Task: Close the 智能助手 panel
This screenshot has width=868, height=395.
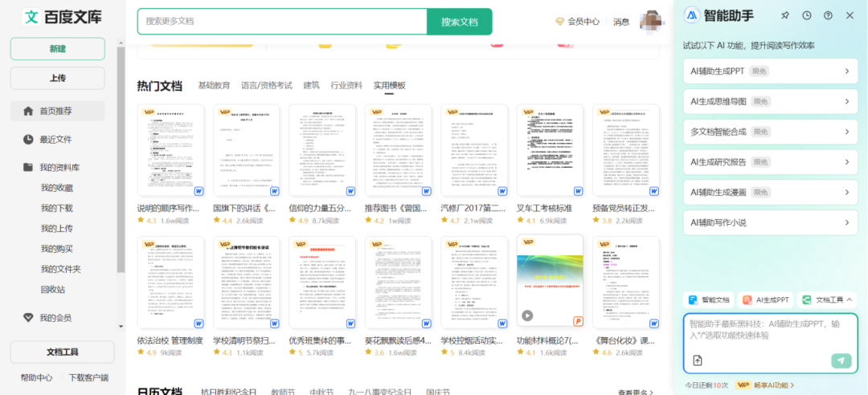Action: [x=850, y=15]
